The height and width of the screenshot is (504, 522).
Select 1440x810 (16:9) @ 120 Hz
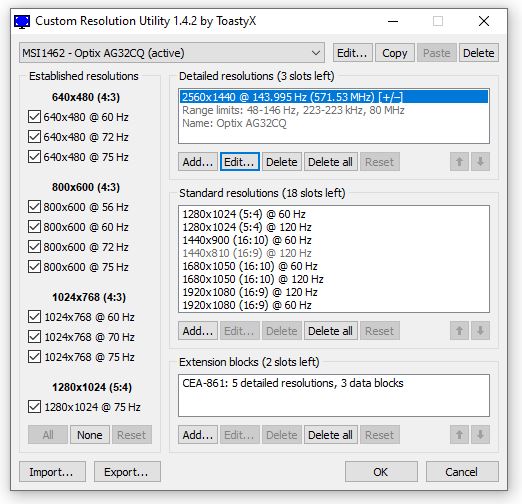tap(334, 253)
